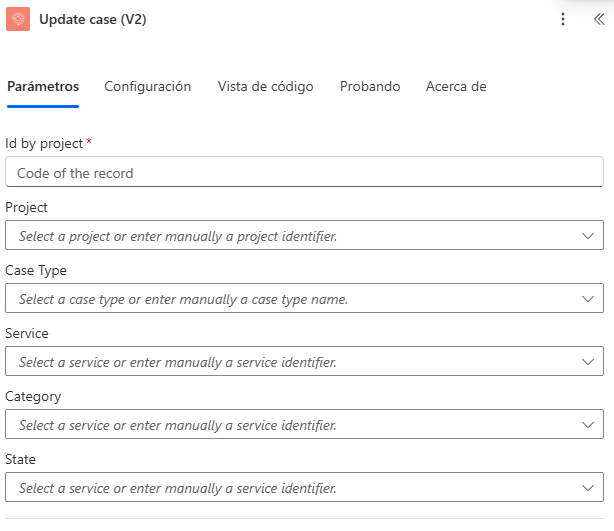The width and height of the screenshot is (614, 531).
Task: Collapse the panel with double chevron icon
Action: [599, 19]
